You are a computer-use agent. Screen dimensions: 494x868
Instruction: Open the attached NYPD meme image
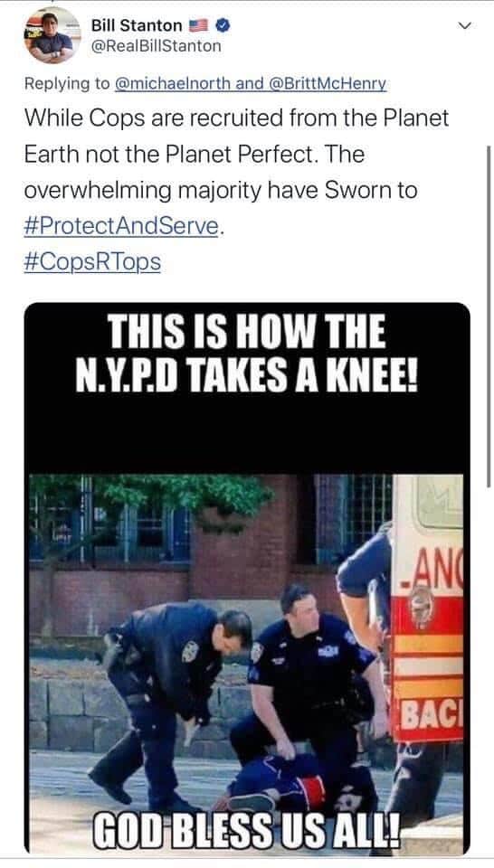[247, 579]
